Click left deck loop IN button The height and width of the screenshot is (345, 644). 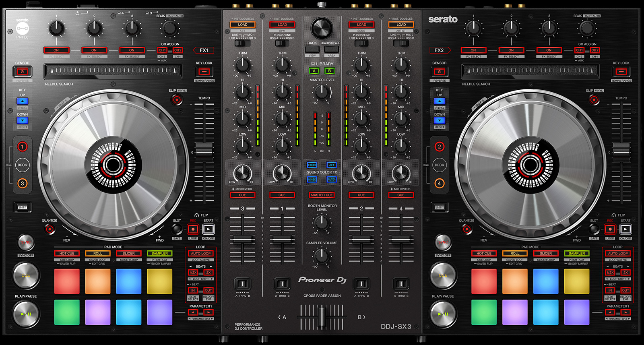click(193, 290)
